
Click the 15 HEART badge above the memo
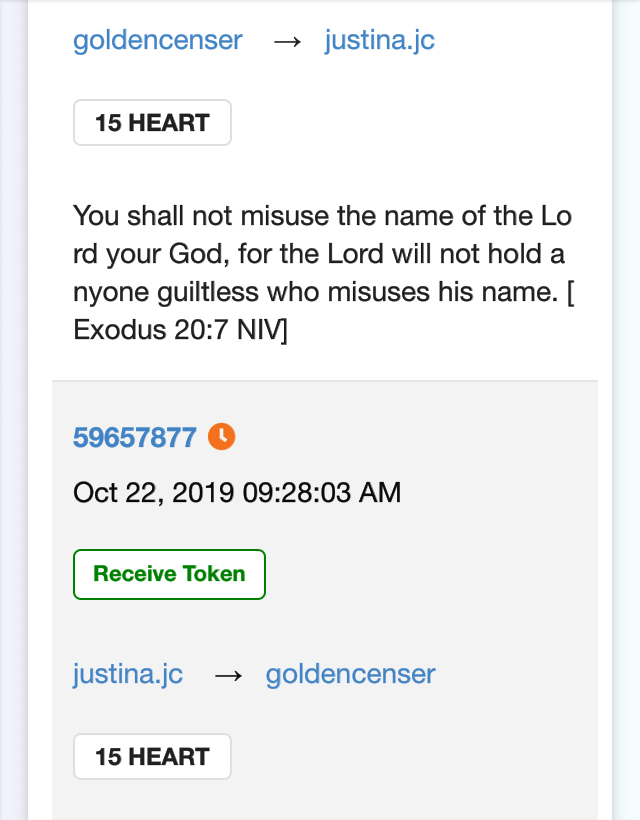pyautogui.click(x=152, y=123)
